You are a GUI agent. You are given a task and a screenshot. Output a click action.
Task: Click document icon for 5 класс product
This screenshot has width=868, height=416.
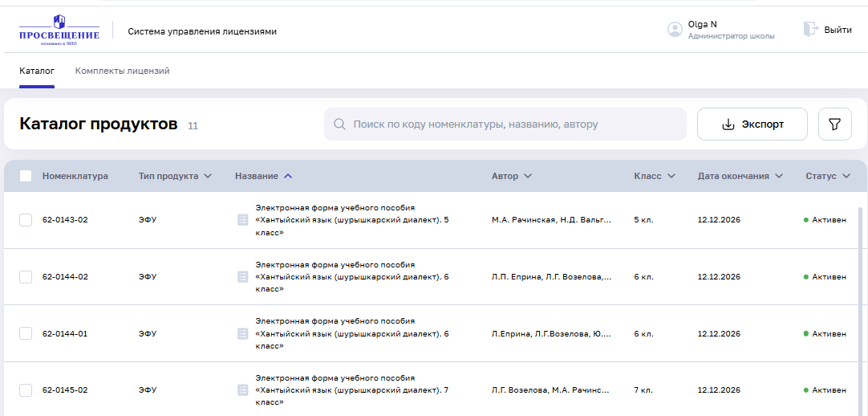[x=242, y=220]
